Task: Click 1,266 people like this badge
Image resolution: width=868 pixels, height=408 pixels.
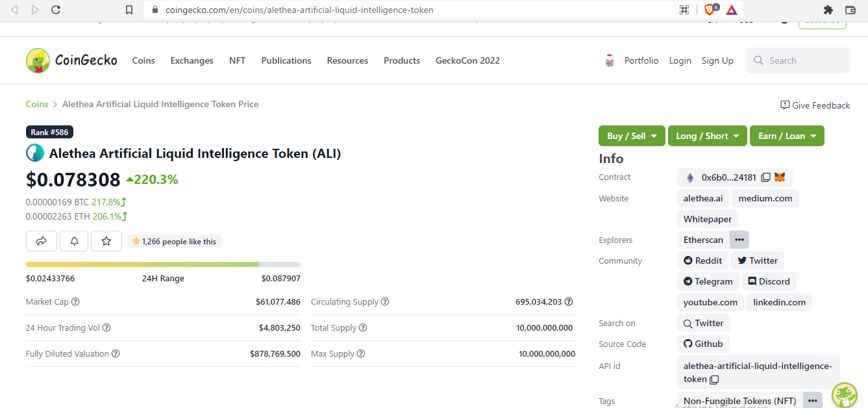Action: (174, 241)
